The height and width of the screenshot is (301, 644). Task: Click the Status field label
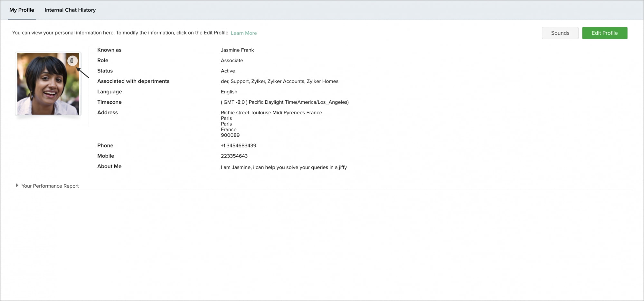pyautogui.click(x=105, y=71)
